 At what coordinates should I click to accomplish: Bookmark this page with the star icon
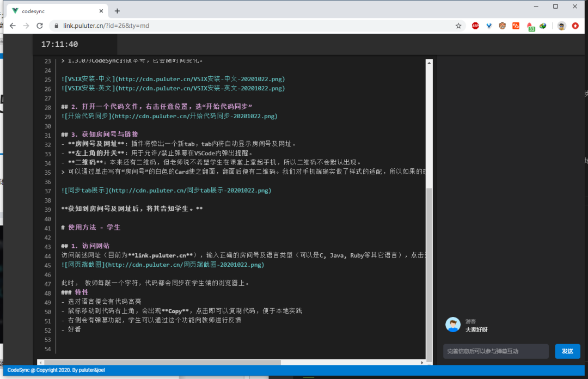coord(458,26)
